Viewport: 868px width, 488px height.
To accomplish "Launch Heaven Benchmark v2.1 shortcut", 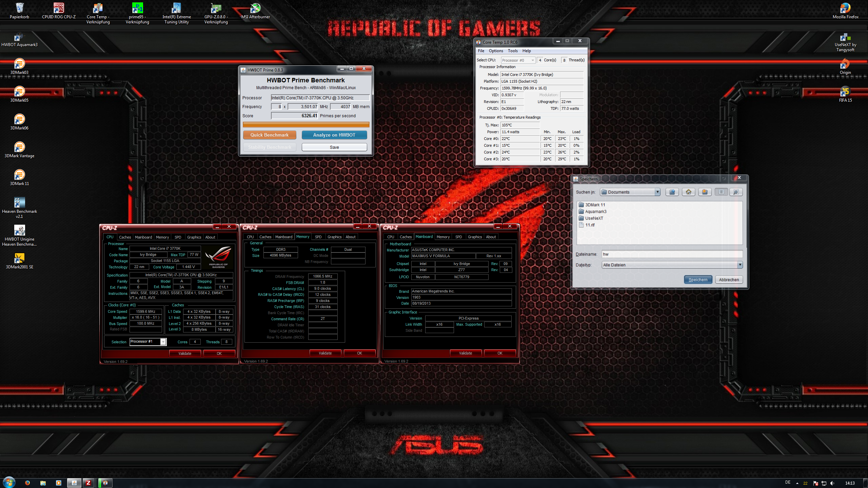I will (x=19, y=208).
